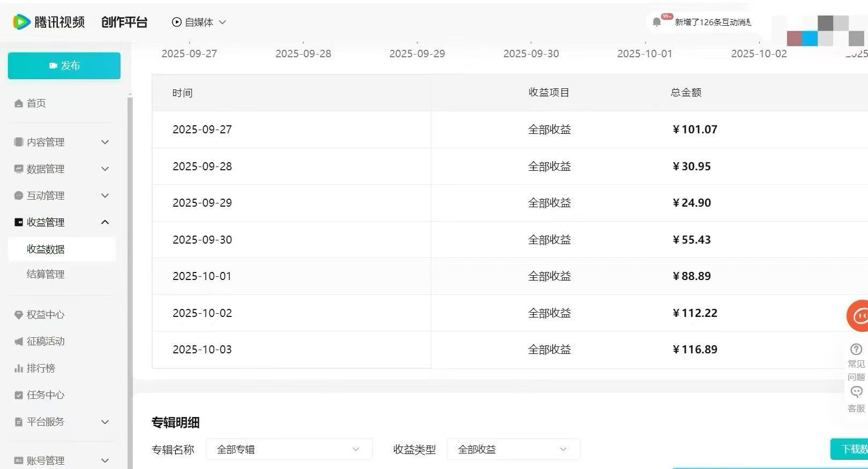Image resolution: width=868 pixels, height=469 pixels.
Task: Select 结算管理 submenu item
Action: (46, 275)
